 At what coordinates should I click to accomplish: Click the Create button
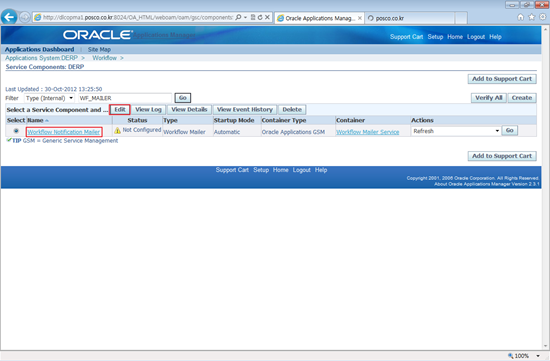coord(522,98)
